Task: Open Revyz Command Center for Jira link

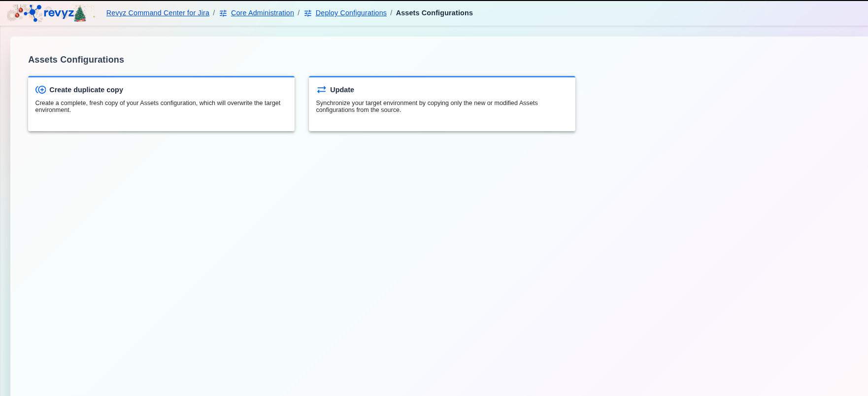Action: [158, 13]
